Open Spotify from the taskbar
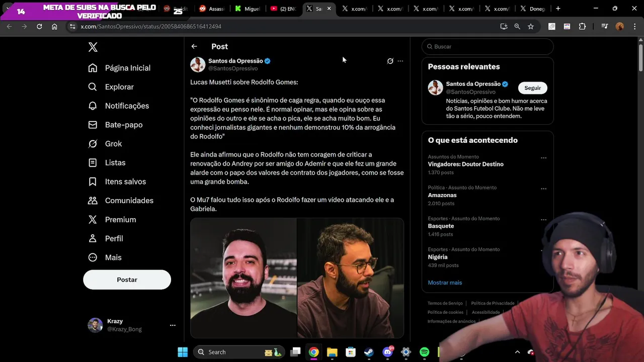Image resolution: width=644 pixels, height=362 pixels. pyautogui.click(x=424, y=352)
